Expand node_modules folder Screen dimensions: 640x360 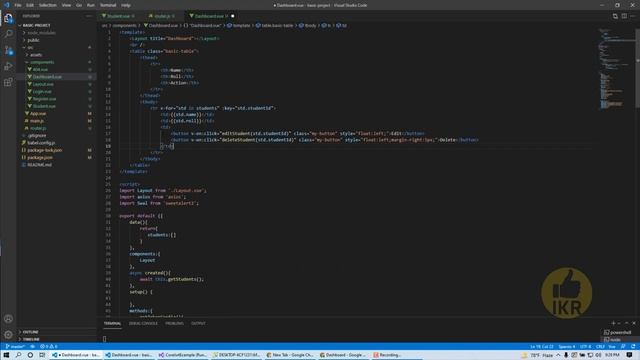pos(56,33)
